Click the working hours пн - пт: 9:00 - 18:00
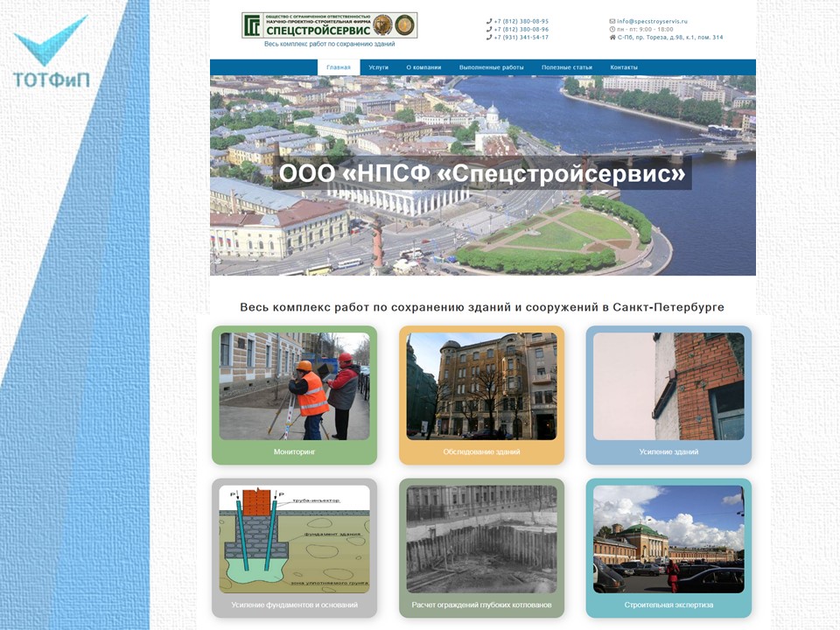This screenshot has height=630, width=840. tap(645, 30)
